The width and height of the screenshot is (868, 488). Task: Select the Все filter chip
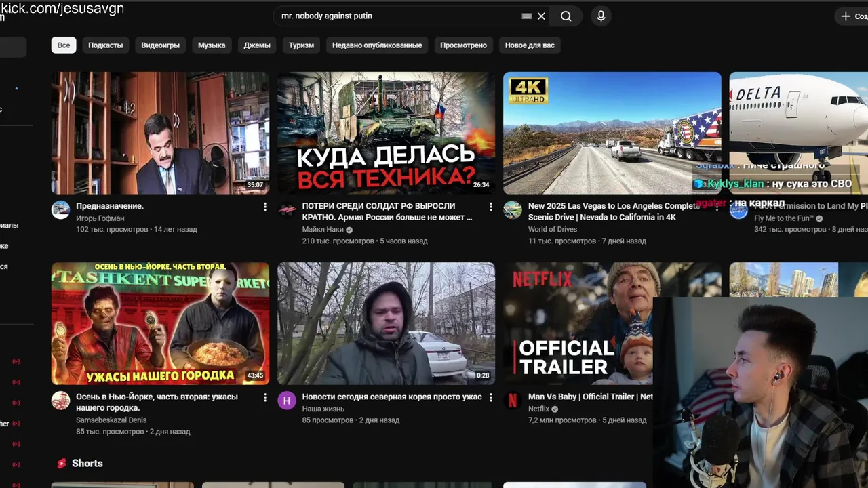click(64, 45)
